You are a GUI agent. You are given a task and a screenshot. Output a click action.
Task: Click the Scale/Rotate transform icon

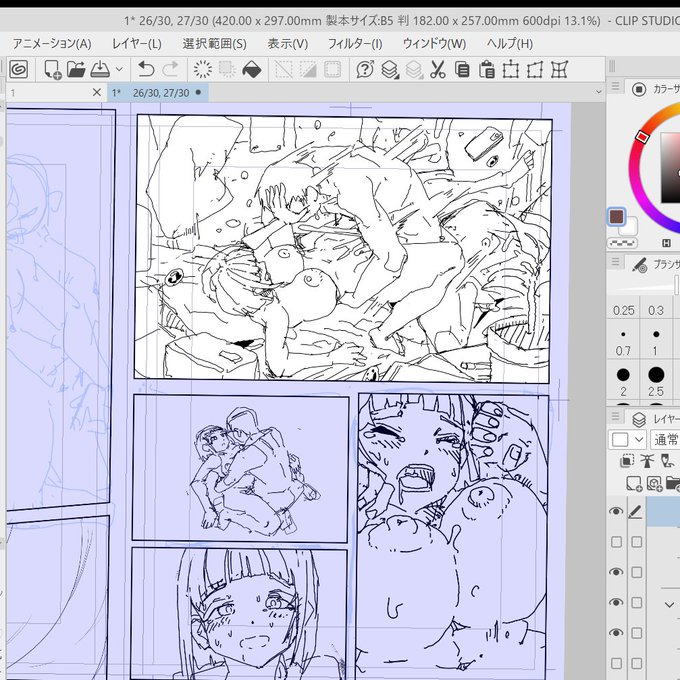tap(511, 69)
